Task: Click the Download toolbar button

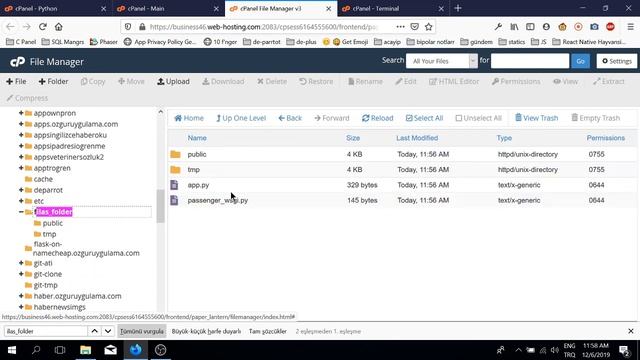Action: [x=223, y=82]
